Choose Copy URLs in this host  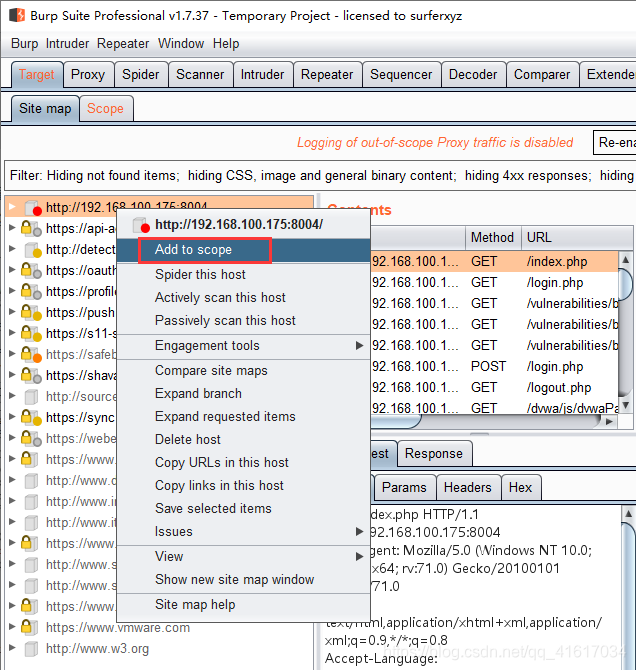(243, 462)
